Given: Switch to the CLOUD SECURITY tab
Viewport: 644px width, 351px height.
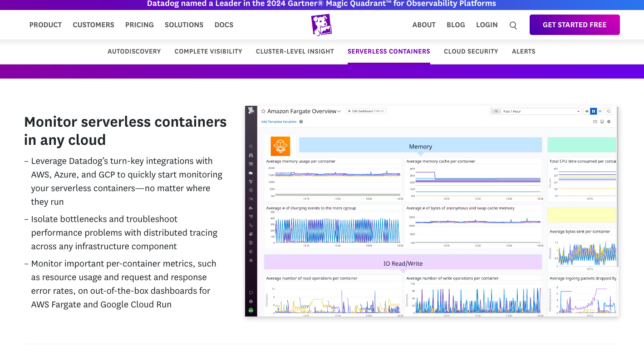Looking at the screenshot, I should point(471,51).
